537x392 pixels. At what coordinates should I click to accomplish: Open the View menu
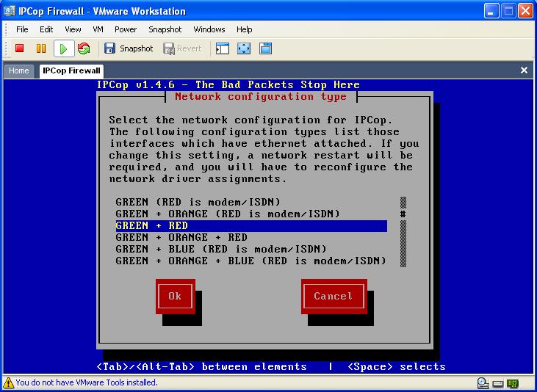(73, 29)
